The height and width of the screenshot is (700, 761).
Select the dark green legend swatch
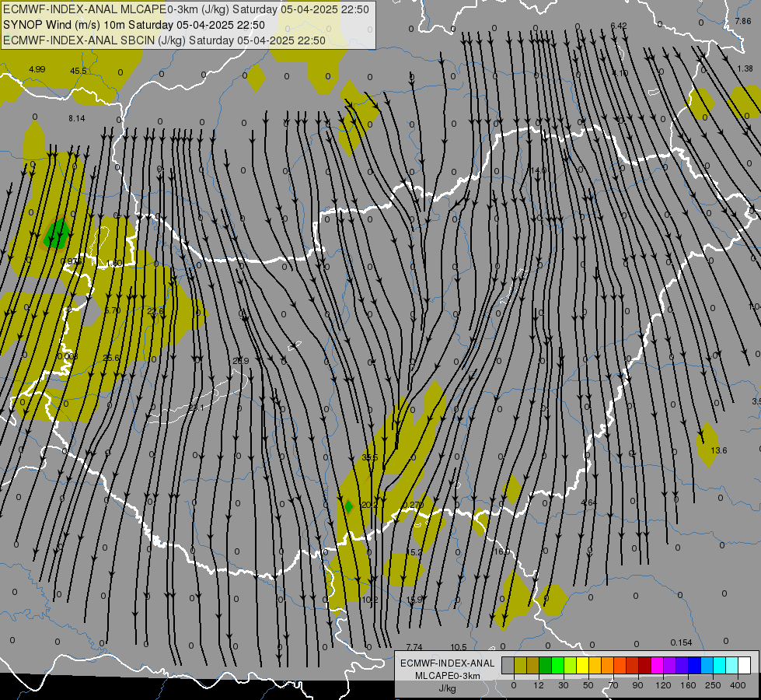point(545,666)
